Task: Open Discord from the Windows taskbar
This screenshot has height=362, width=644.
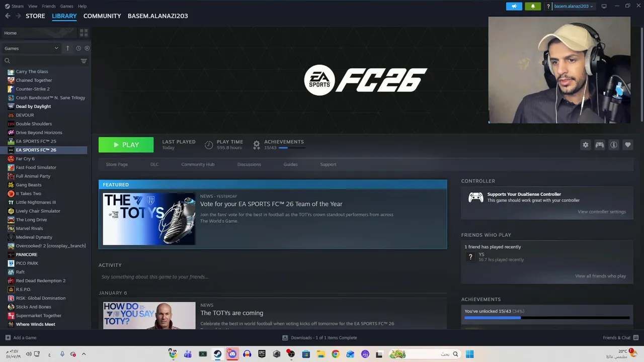Action: click(232, 354)
